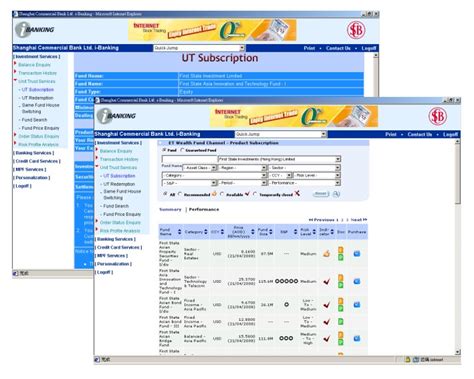Select the Available filter radio button

click(x=222, y=194)
